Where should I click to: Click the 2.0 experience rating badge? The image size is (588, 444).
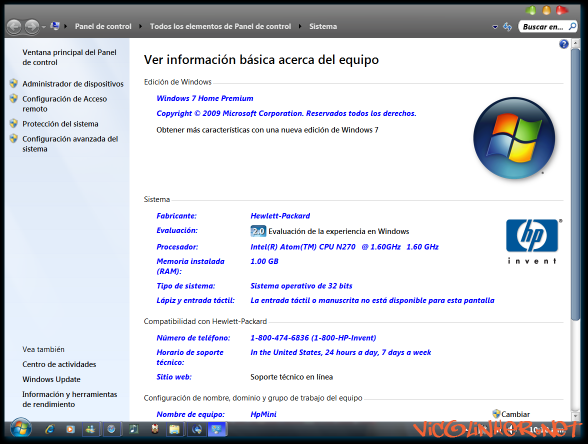pos(258,231)
